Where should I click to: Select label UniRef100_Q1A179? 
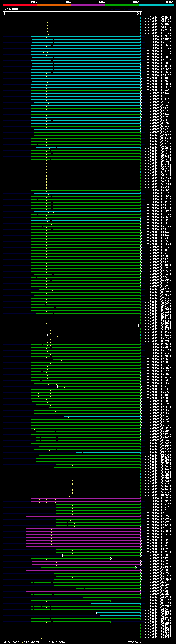158,48
